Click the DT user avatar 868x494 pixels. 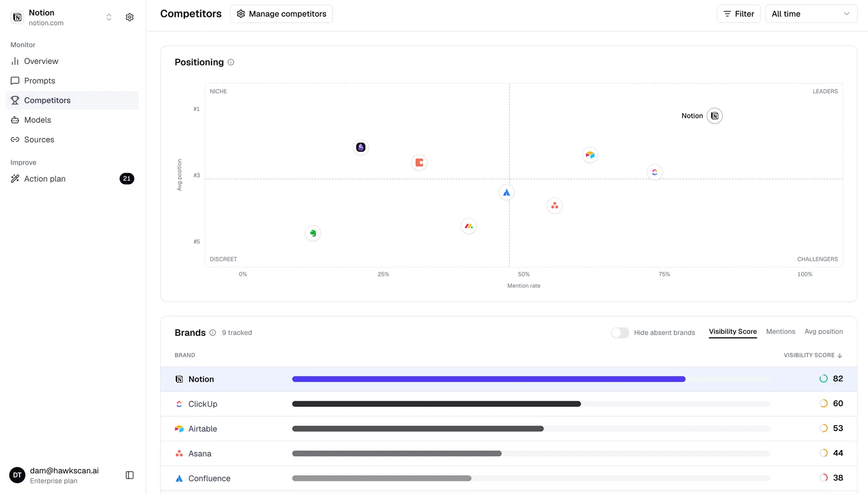click(17, 475)
